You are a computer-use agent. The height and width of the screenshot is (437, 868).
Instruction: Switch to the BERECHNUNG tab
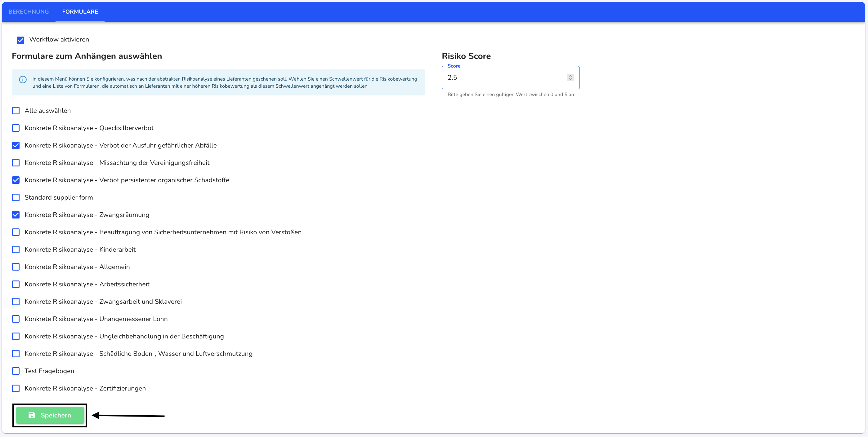[29, 12]
